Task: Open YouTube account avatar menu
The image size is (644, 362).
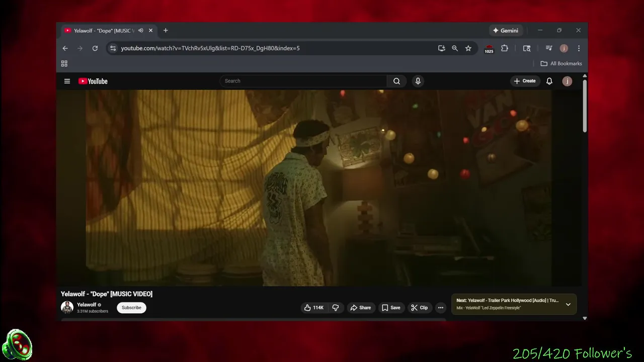Action: (567, 81)
